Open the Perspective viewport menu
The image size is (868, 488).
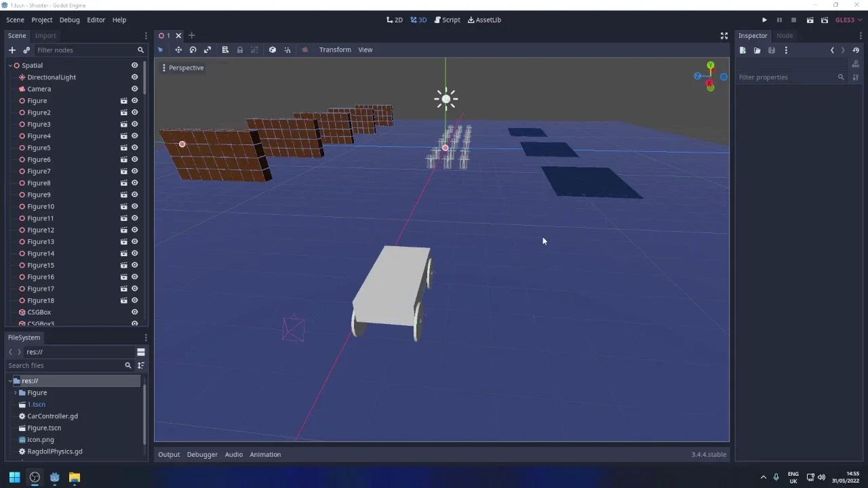pyautogui.click(x=183, y=68)
